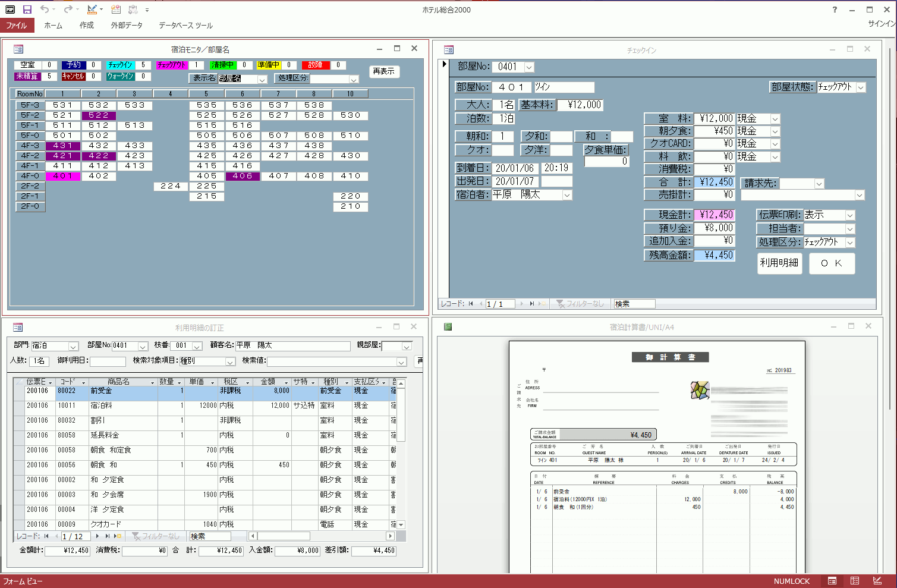Switch to Datasheet view from status bar
This screenshot has width=897, height=588.
[855, 581]
